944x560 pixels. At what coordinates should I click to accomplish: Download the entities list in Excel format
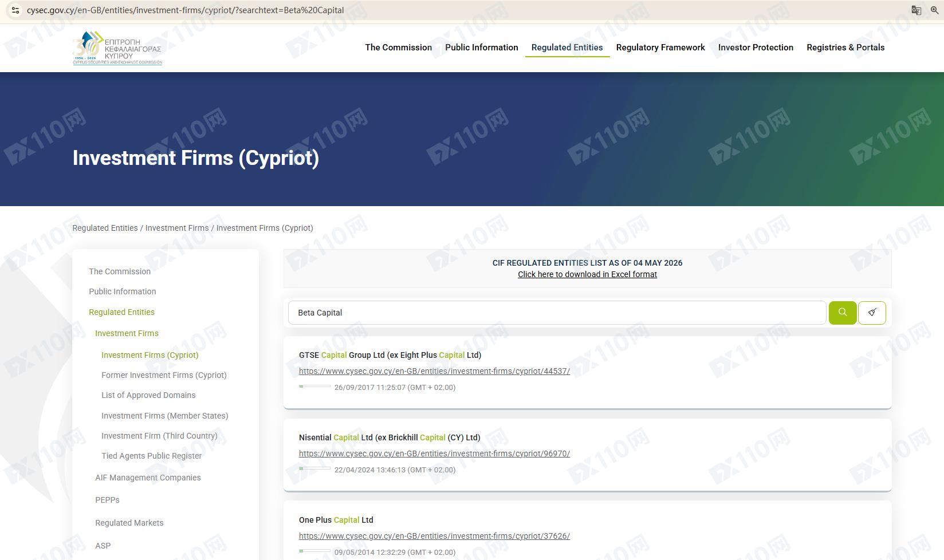click(x=587, y=274)
